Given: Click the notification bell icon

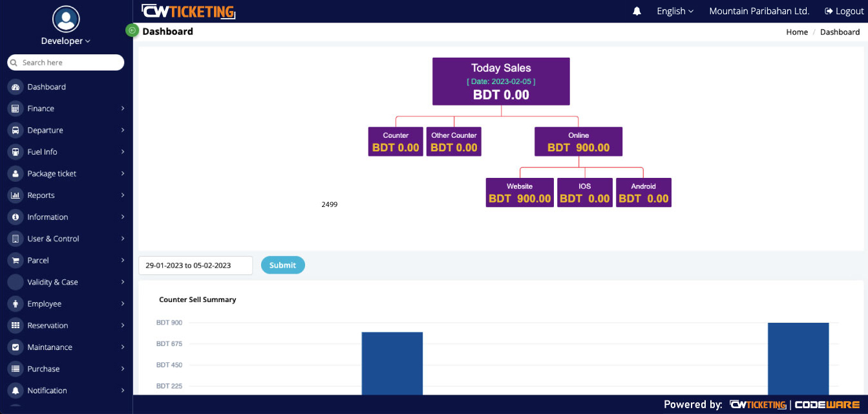Looking at the screenshot, I should pos(637,10).
